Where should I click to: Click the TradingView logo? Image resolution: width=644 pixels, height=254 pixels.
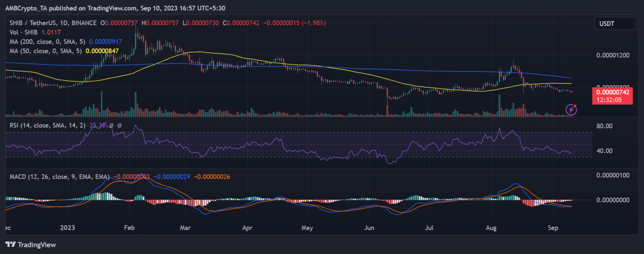click(x=30, y=244)
